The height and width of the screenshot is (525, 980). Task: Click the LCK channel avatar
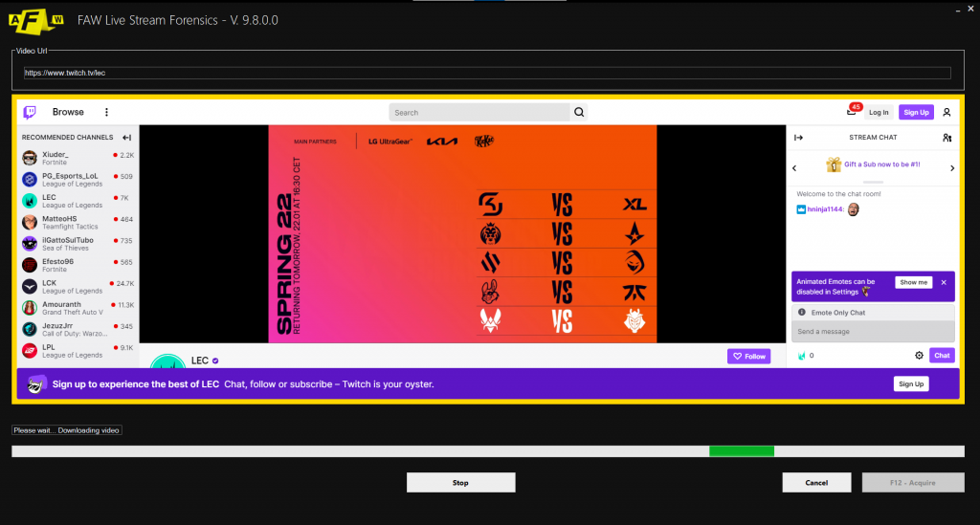[30, 286]
